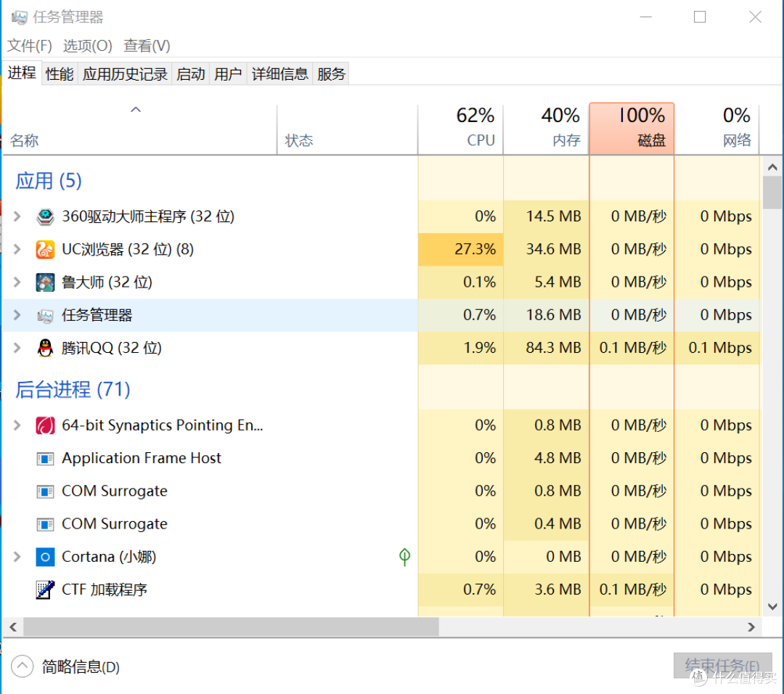Click the 名称 column header
Viewport: 784px width, 694px height.
pos(139,128)
